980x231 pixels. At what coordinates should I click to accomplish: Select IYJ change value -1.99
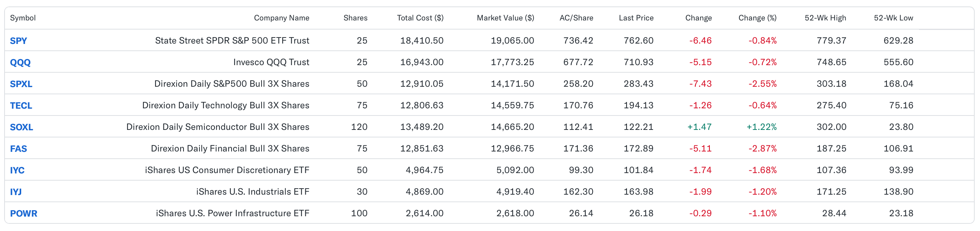coord(700,191)
